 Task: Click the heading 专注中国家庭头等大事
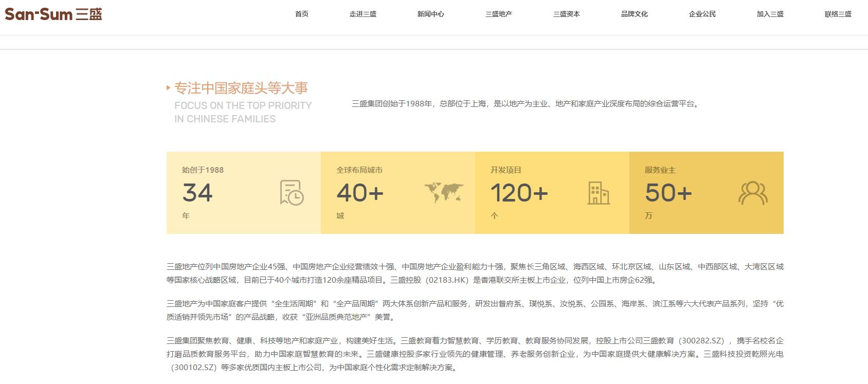click(241, 88)
